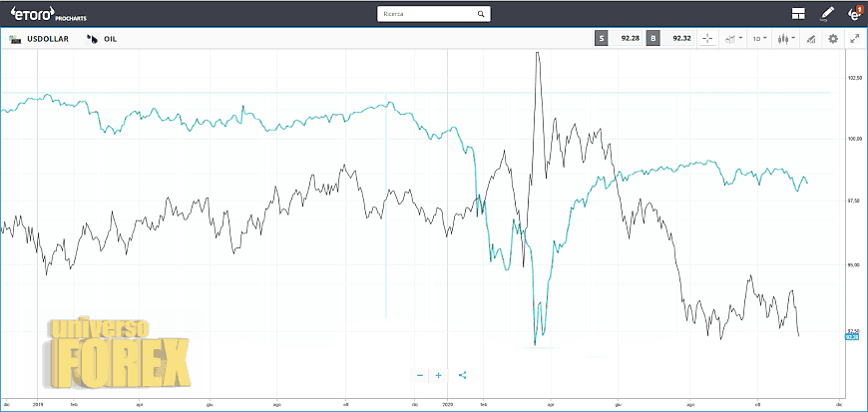Select the OIL instrument tab

pyautogui.click(x=104, y=39)
